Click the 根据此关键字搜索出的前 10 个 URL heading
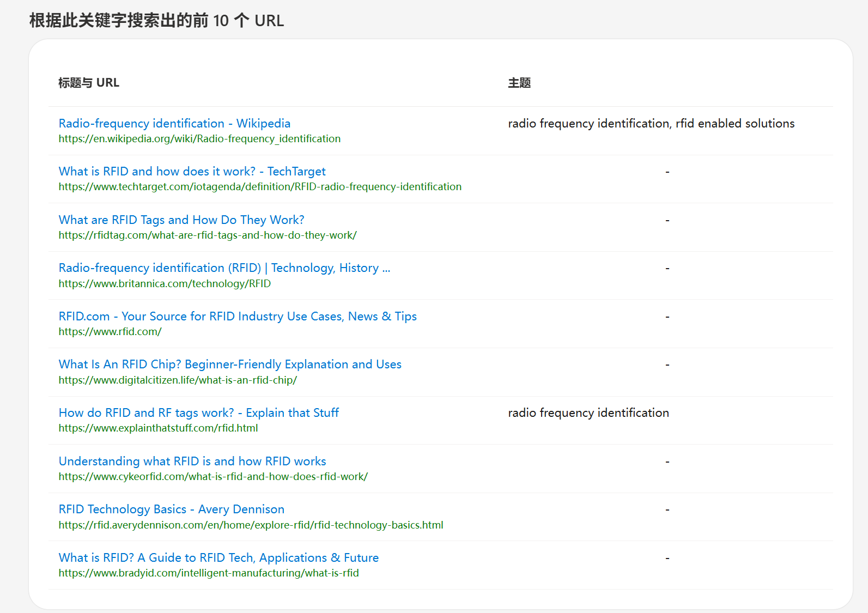Screen dimensions: 868x613 coord(157,21)
